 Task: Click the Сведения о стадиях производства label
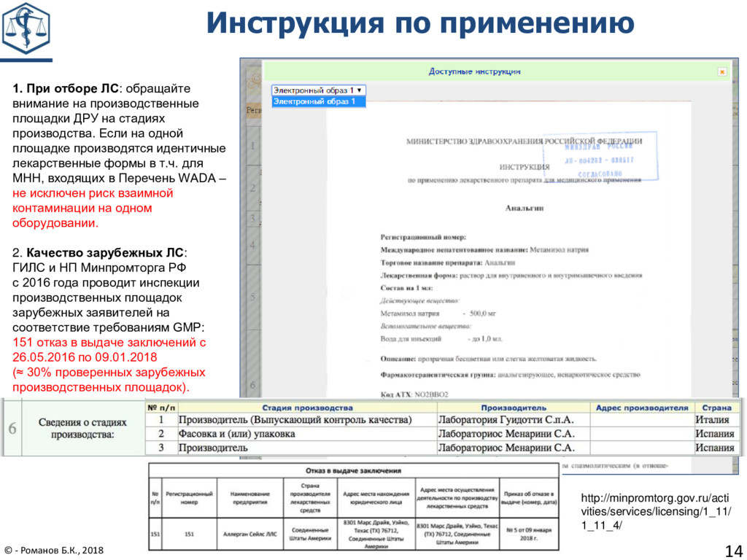tap(82, 428)
